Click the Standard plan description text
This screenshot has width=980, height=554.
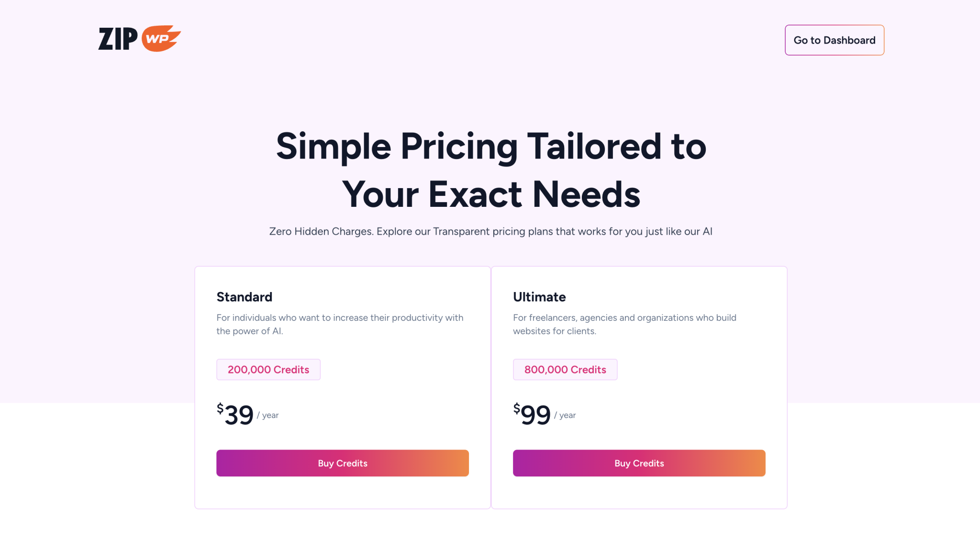pyautogui.click(x=340, y=324)
